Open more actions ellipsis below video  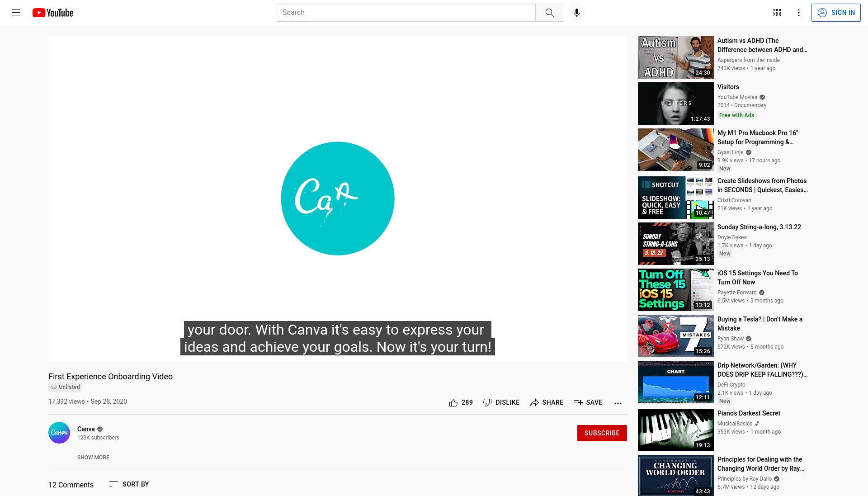click(x=618, y=403)
